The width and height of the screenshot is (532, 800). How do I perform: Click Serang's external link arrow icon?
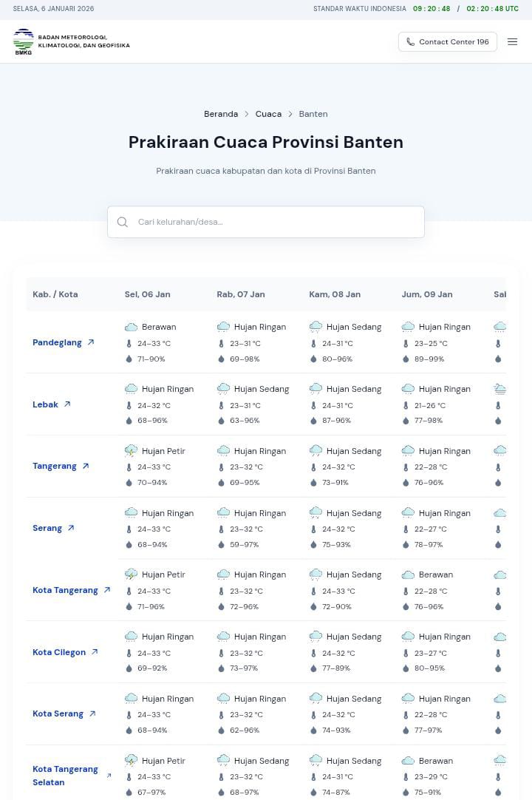tap(71, 528)
